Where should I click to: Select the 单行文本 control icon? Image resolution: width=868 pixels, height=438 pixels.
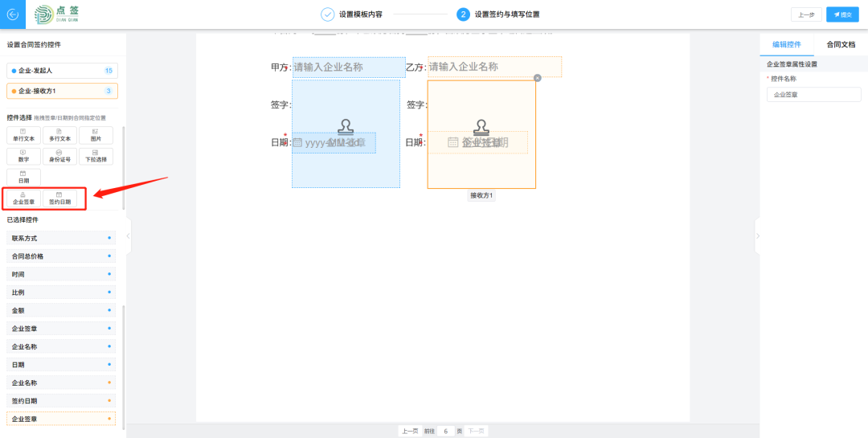coord(23,135)
